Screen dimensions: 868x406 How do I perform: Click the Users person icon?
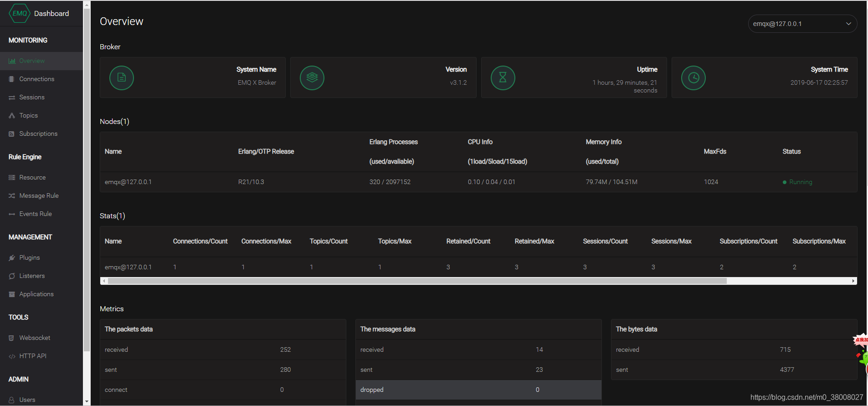tap(12, 400)
